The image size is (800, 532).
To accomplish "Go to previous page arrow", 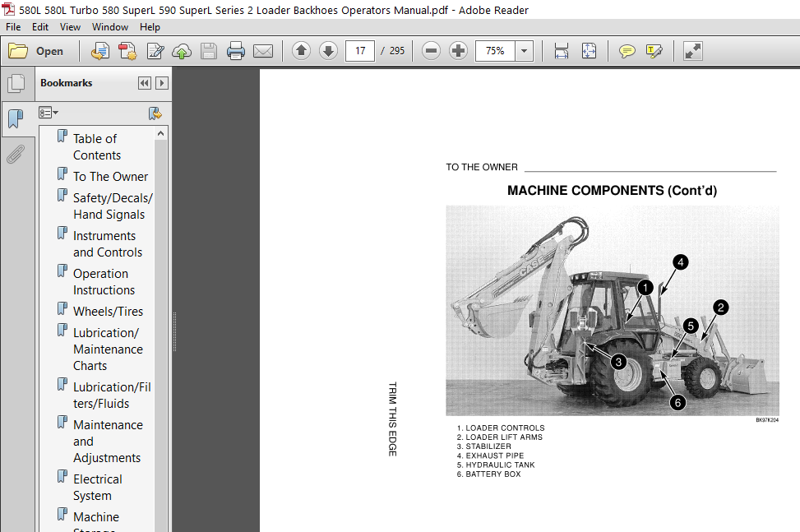I will coord(301,50).
